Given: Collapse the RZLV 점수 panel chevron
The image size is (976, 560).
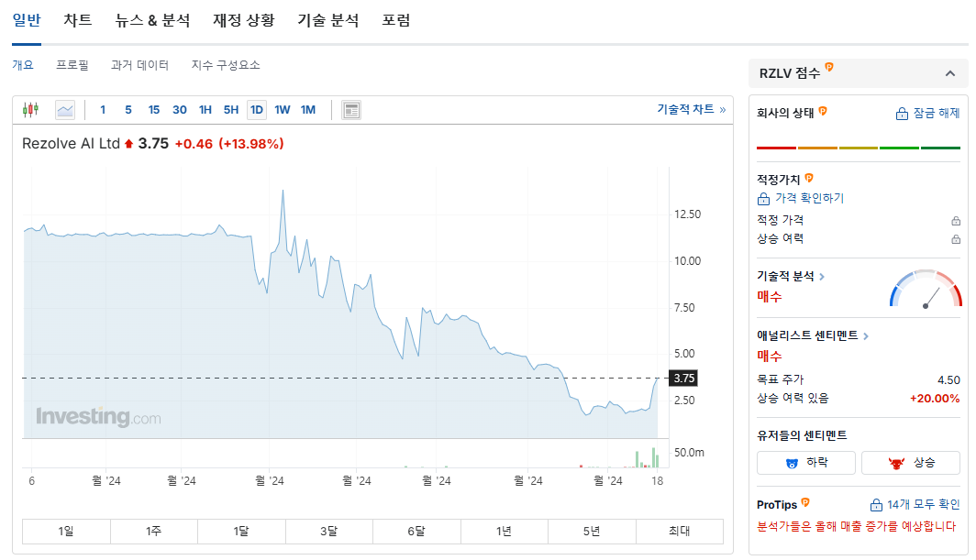Looking at the screenshot, I should (x=950, y=73).
